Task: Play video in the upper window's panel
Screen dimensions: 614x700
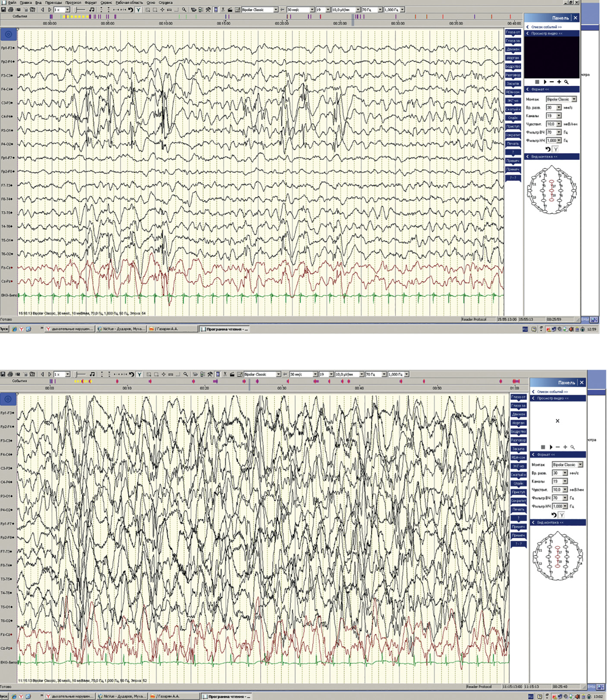Action: pyautogui.click(x=545, y=82)
